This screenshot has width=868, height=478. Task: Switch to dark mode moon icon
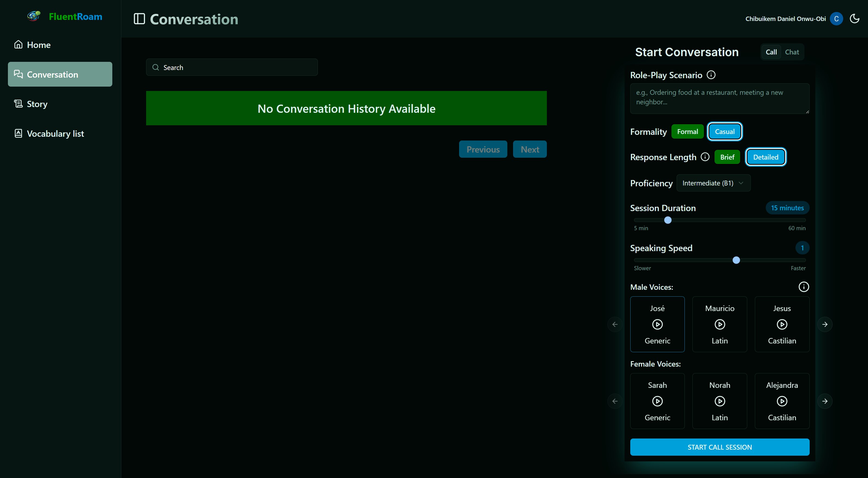(855, 19)
